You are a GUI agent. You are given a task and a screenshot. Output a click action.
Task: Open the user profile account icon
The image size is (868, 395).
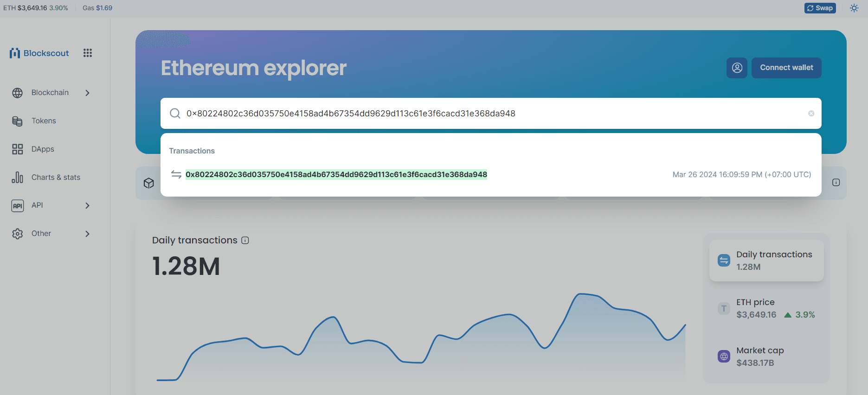pos(737,68)
